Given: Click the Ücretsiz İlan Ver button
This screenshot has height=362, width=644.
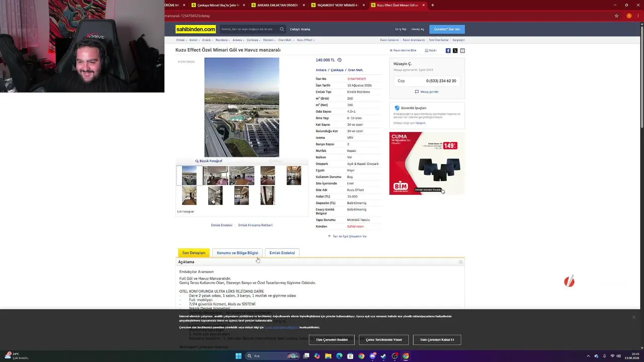Looking at the screenshot, I should click(x=447, y=29).
